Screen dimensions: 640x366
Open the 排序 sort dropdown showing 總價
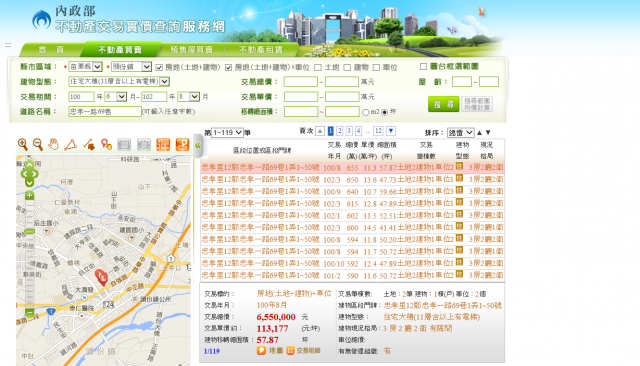tap(460, 133)
